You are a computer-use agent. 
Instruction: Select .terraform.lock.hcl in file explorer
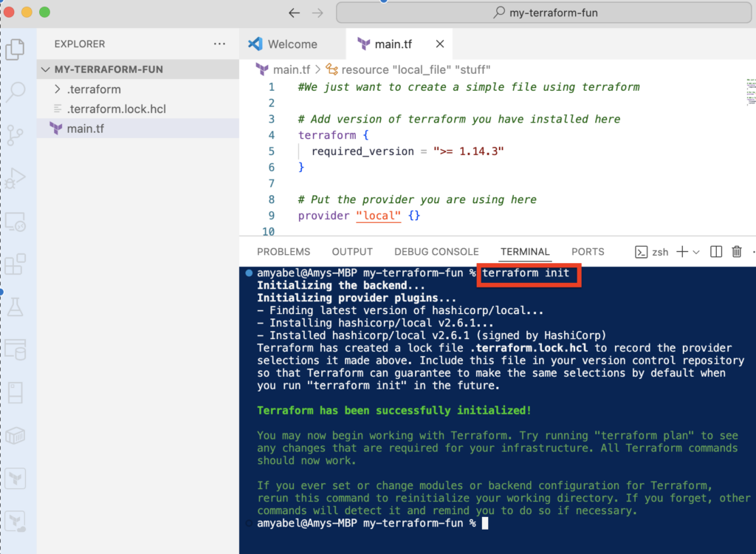(x=116, y=109)
